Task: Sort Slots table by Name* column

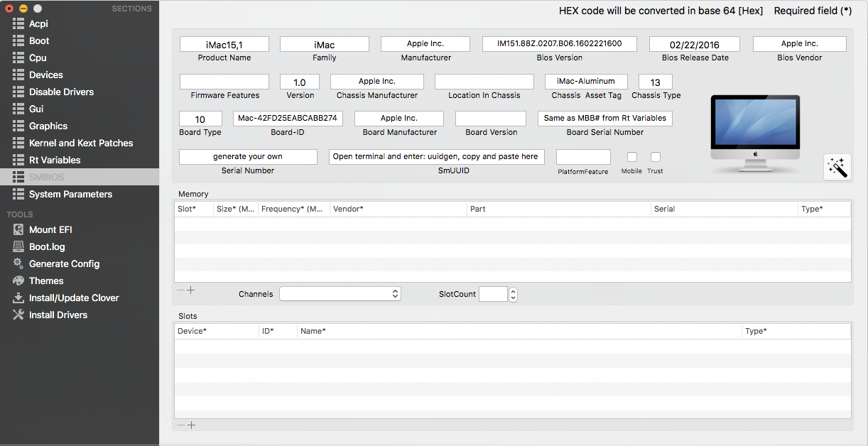Action: click(x=520, y=331)
